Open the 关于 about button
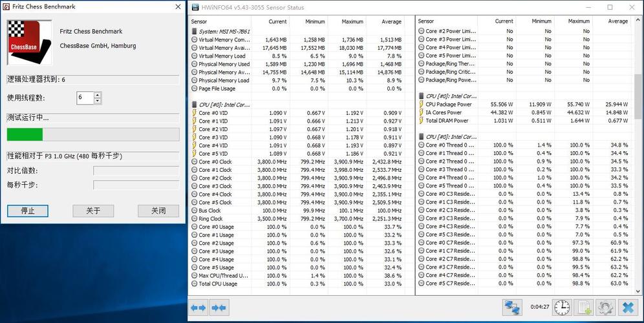 [x=93, y=211]
